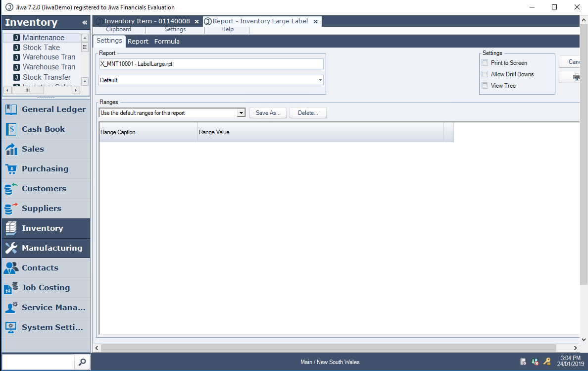Collapse the Inventory navigation panel
This screenshot has height=371, width=588.
(x=85, y=23)
